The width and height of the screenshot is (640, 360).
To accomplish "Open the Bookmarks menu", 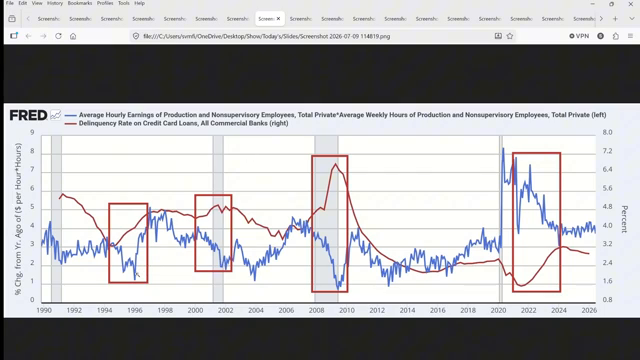I will [80, 3].
